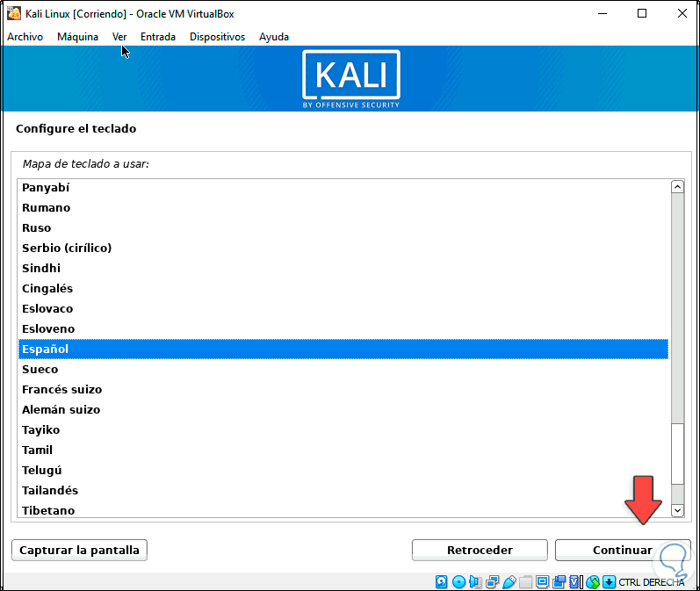
Task: Select Panyabí keyboard layout
Action: 343,187
